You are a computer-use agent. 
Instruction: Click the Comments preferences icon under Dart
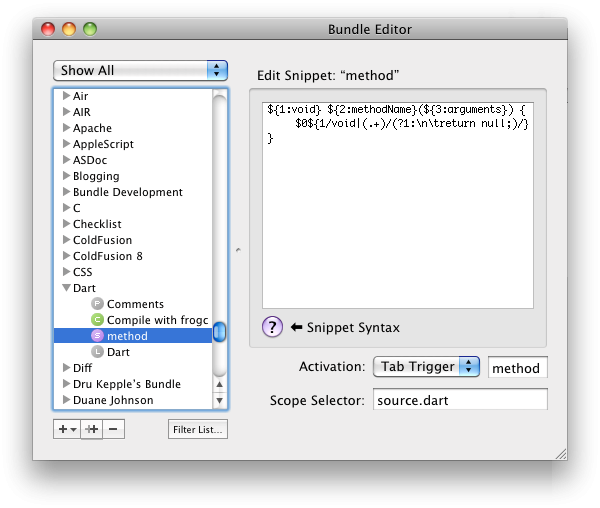point(97,304)
